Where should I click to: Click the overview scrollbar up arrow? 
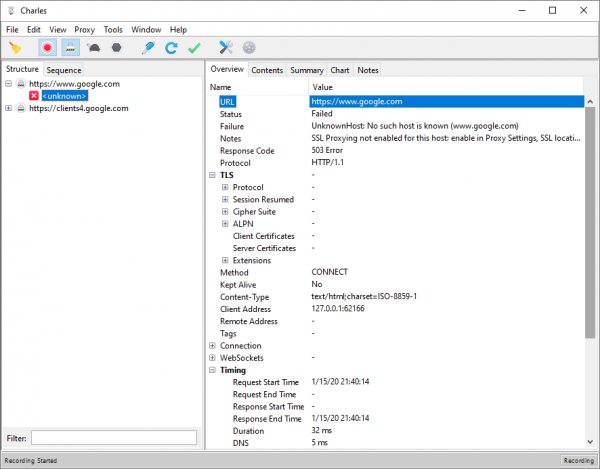590,101
